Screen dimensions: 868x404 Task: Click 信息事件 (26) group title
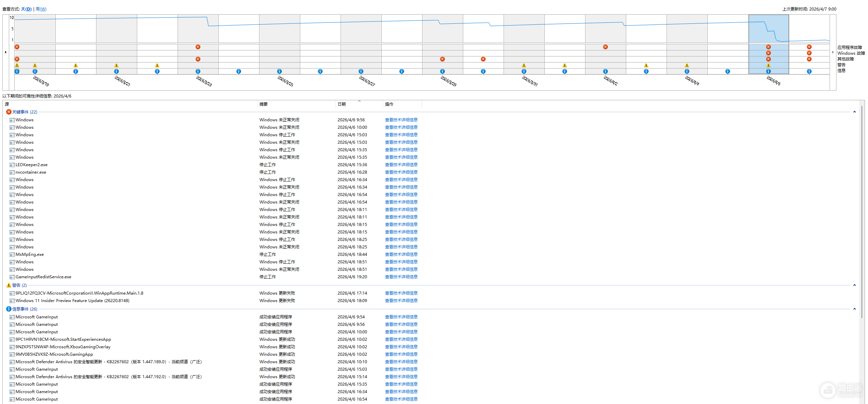(25, 309)
